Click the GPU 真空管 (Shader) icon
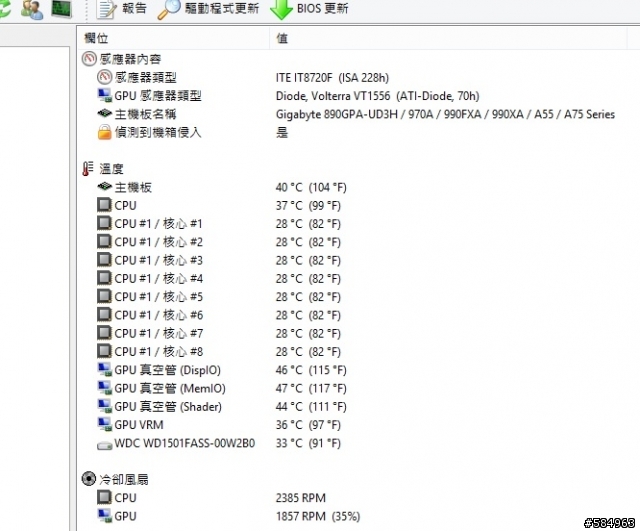The height and width of the screenshot is (531, 640). (104, 406)
